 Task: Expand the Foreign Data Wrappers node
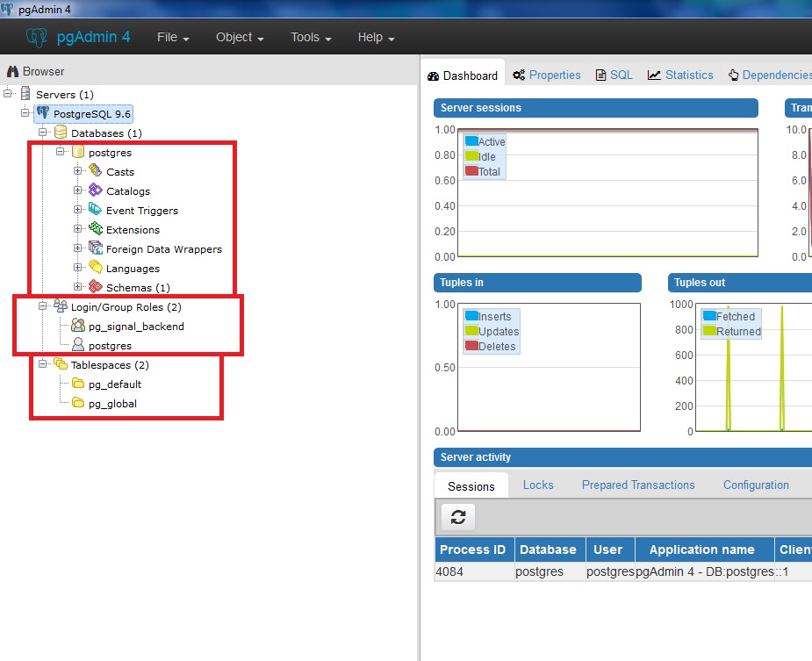[77, 248]
